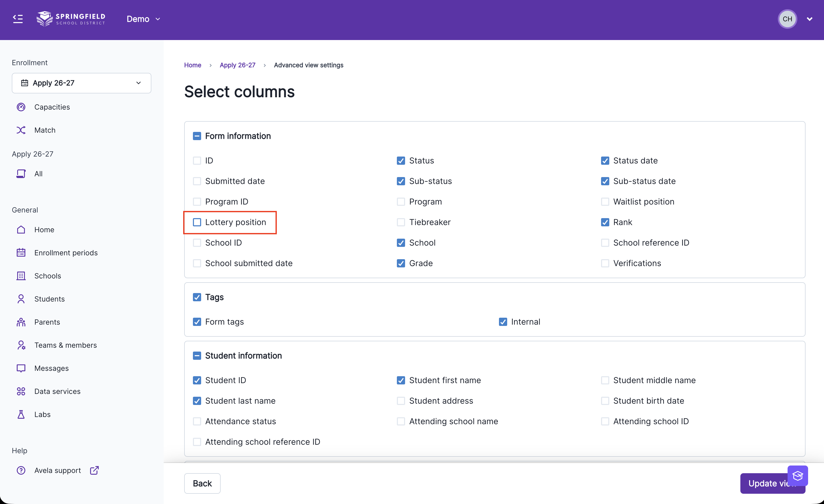Click the Avela support external link icon
The height and width of the screenshot is (504, 824).
[x=94, y=470]
